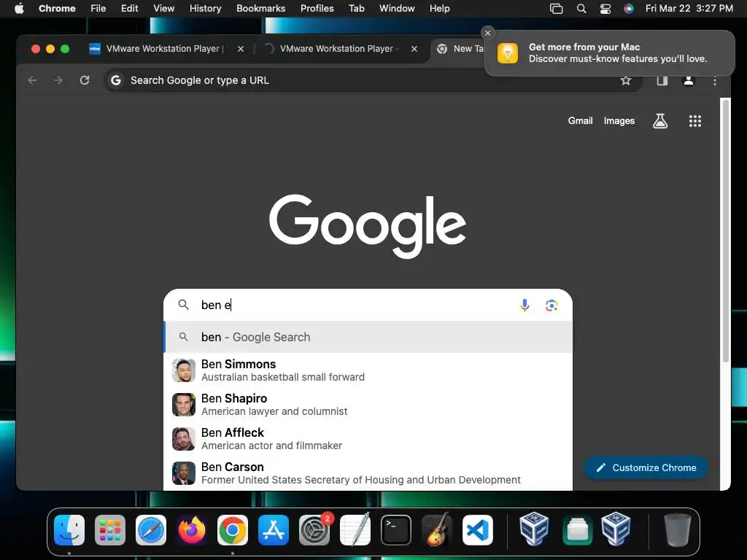Activate Siri from the menu bar
The height and width of the screenshot is (560, 747).
[629, 9]
